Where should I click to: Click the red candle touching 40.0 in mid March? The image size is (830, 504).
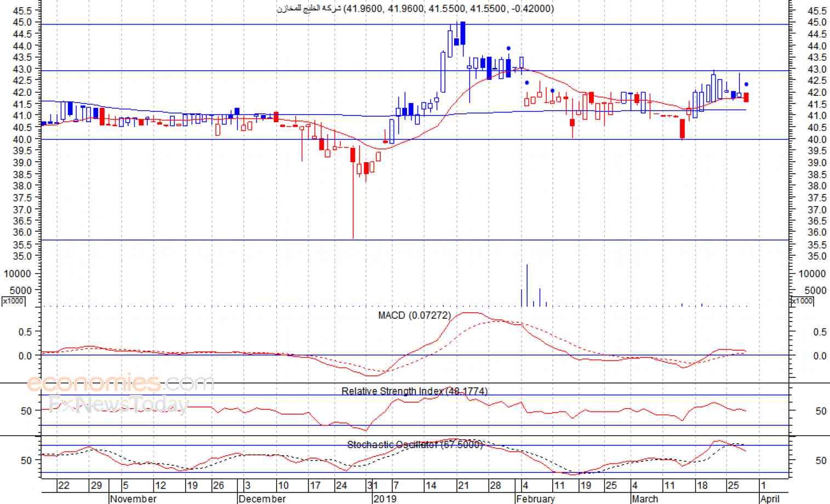click(683, 129)
